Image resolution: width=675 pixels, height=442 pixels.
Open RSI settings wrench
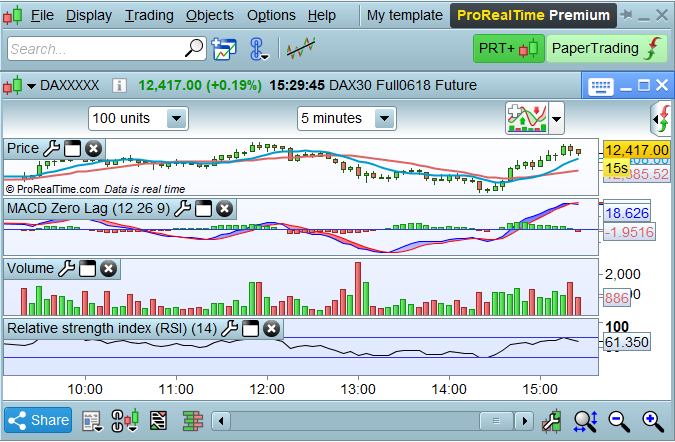[229, 329]
